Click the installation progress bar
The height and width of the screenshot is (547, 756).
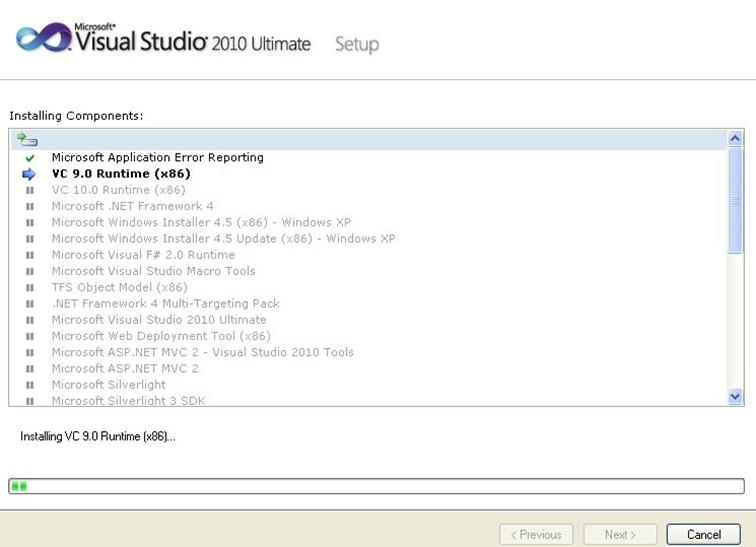pos(376,486)
